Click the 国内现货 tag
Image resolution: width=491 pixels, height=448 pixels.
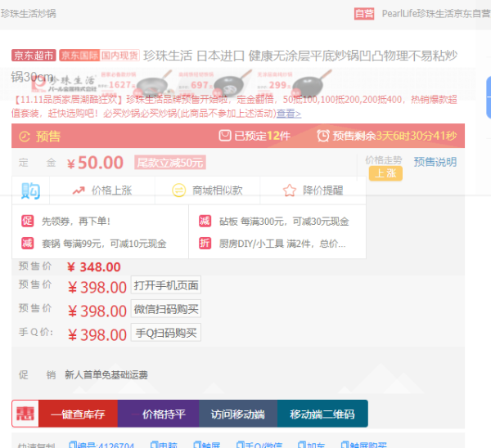point(119,56)
